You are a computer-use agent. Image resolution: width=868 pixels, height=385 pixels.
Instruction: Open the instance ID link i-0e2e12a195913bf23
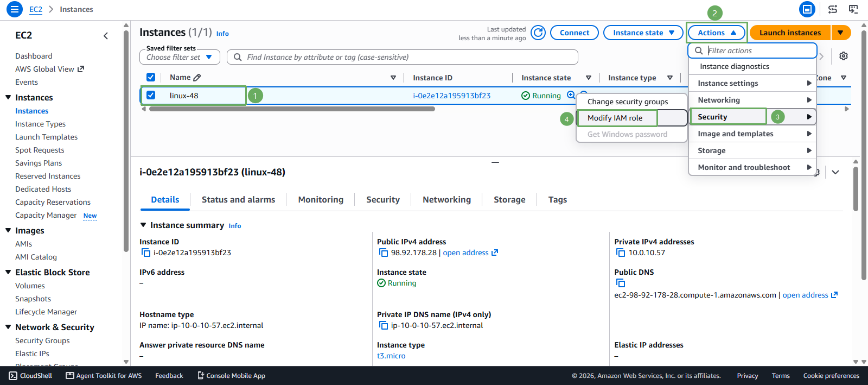[x=451, y=96]
